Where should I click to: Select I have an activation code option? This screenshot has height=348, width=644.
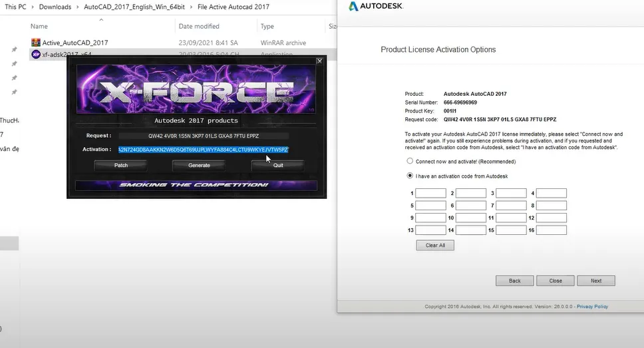(x=409, y=176)
